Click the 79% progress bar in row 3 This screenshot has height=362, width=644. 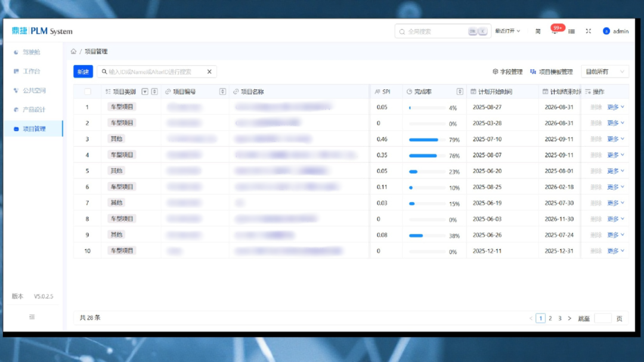[424, 140]
